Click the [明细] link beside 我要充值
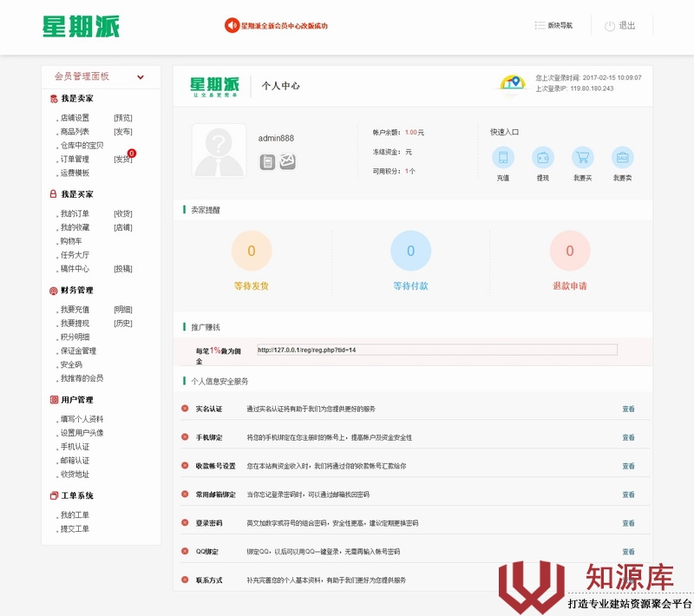This screenshot has height=616, width=694. click(123, 310)
